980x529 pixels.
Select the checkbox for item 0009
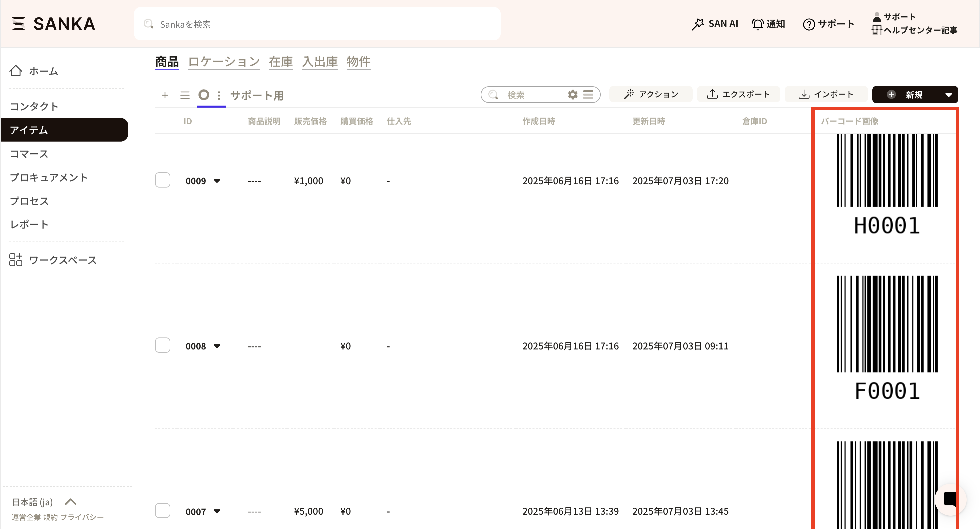coord(162,180)
